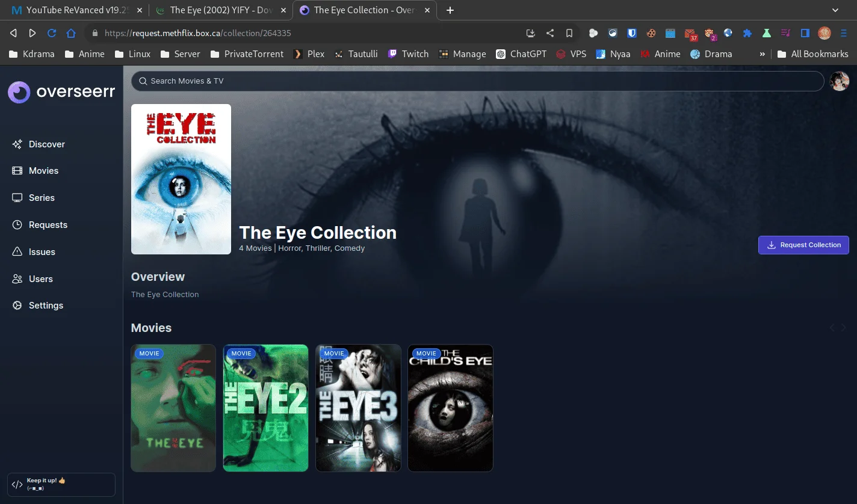Reload the current page
This screenshot has height=504, width=857.
click(x=52, y=33)
